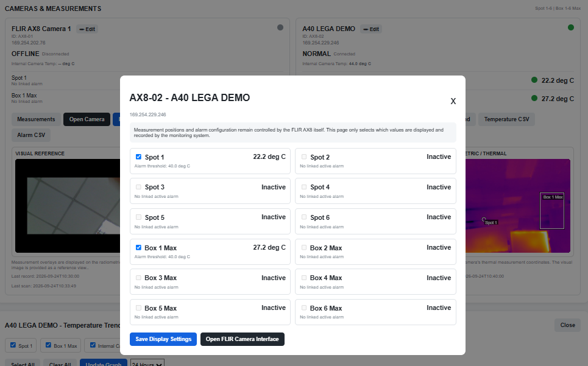Enable the Box 6 Max checkbox

pos(304,308)
